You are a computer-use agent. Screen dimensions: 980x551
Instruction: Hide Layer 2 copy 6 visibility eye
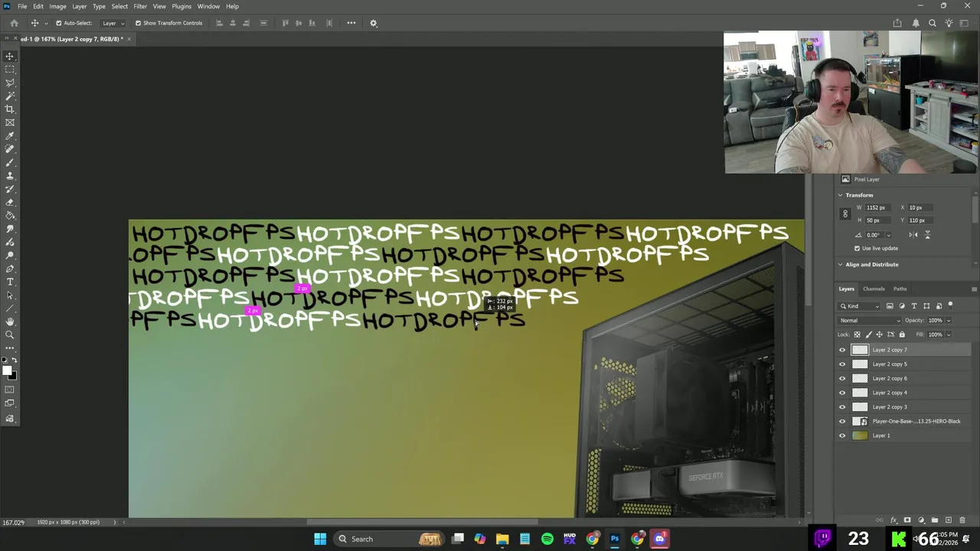pos(842,378)
